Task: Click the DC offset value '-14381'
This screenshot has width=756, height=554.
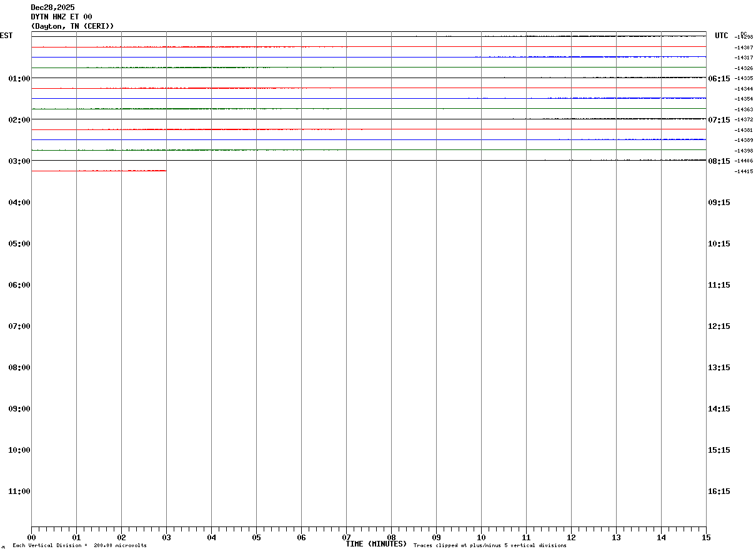Action: click(x=744, y=130)
